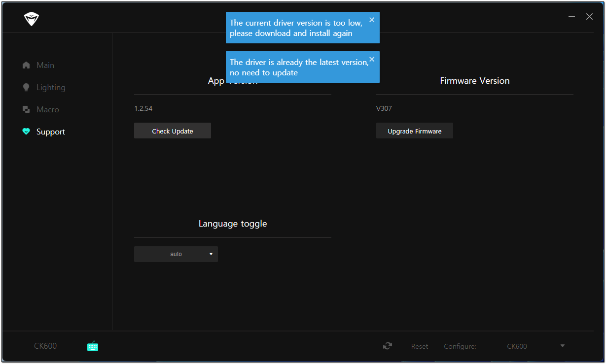Close the "already the latest version" notification
The image size is (606, 364).
[x=372, y=60]
